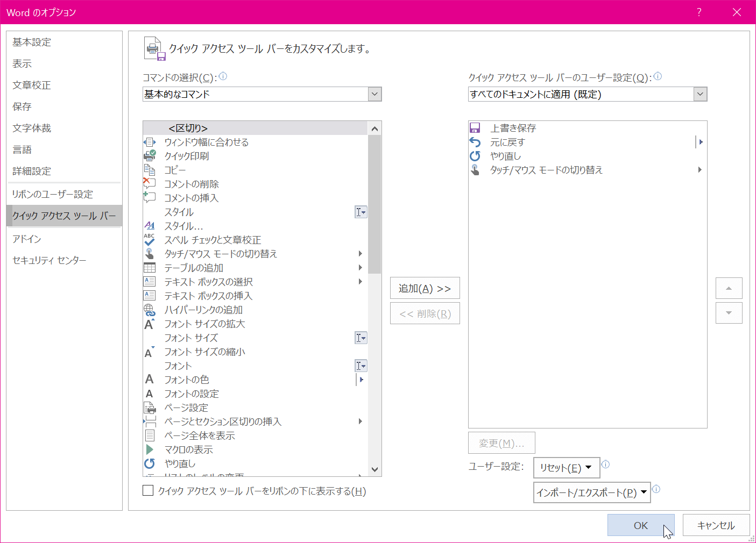Click the フォントの設定 icon

[x=150, y=394]
